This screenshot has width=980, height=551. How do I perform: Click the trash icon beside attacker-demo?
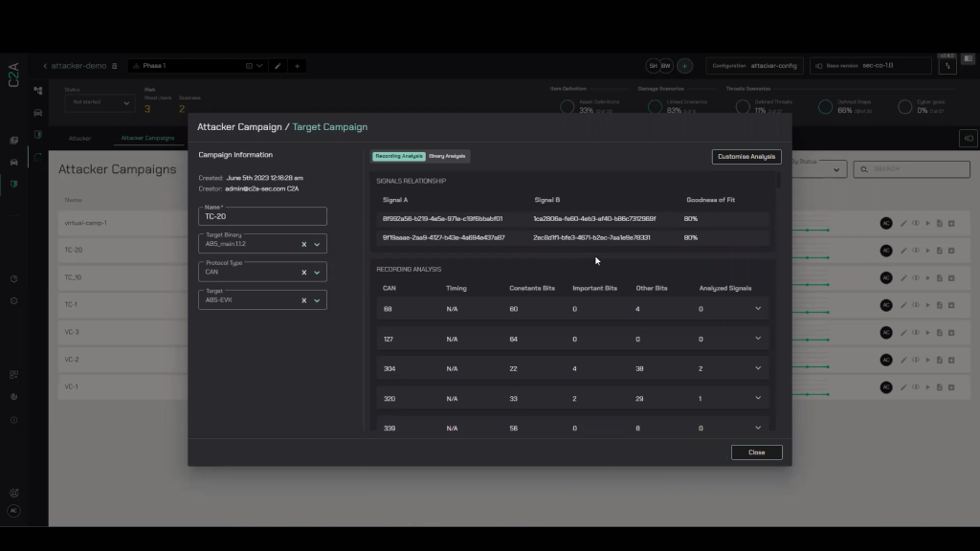coord(115,66)
